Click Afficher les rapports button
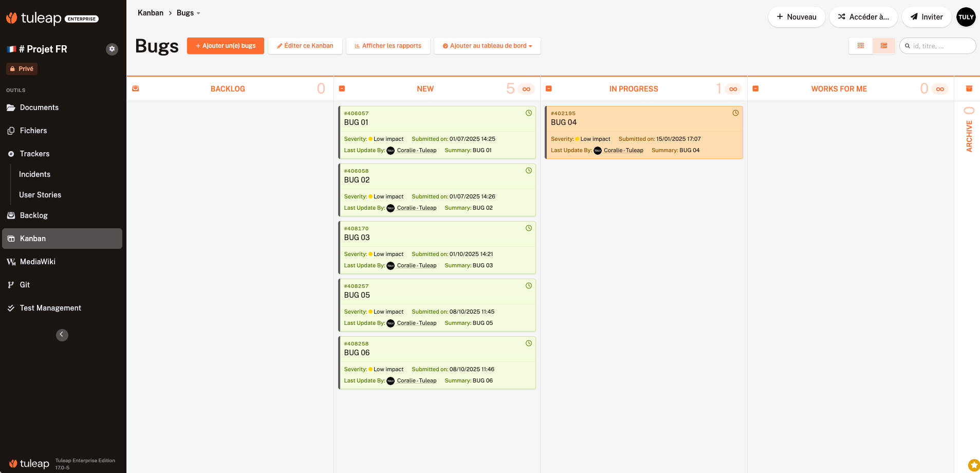 coord(388,46)
